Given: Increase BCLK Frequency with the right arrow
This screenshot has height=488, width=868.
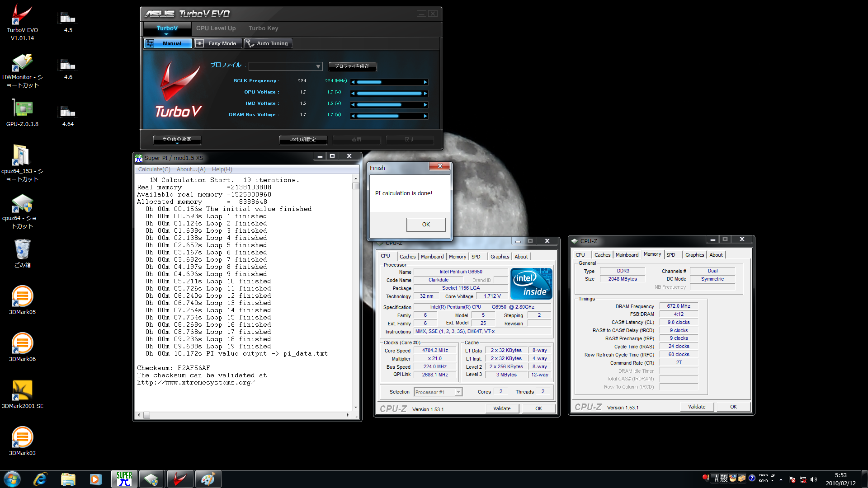Looking at the screenshot, I should [425, 82].
